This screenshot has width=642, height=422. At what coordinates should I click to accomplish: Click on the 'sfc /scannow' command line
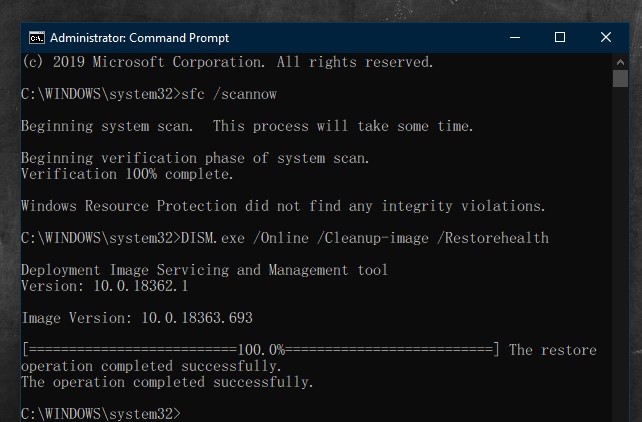tap(149, 94)
